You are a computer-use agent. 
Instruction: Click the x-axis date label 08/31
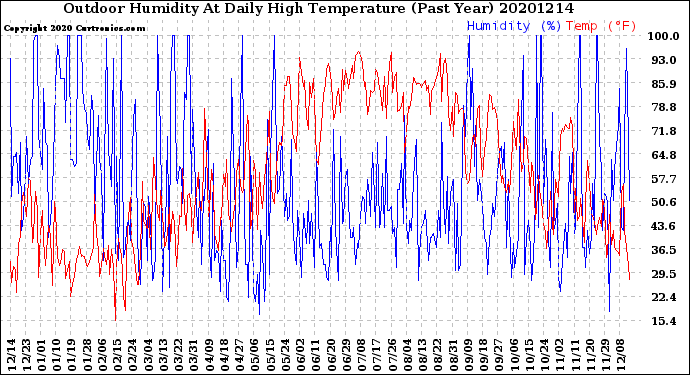click(453, 355)
